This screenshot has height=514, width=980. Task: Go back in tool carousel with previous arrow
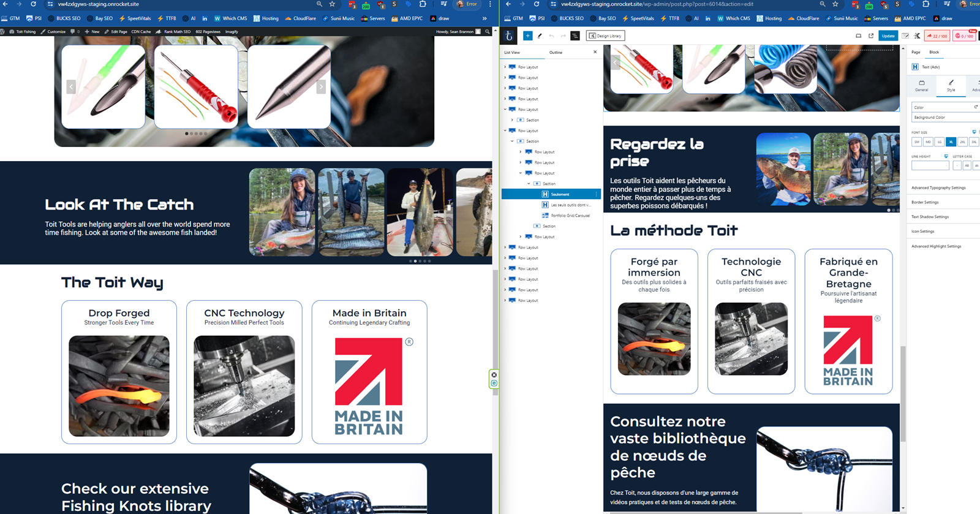71,87
